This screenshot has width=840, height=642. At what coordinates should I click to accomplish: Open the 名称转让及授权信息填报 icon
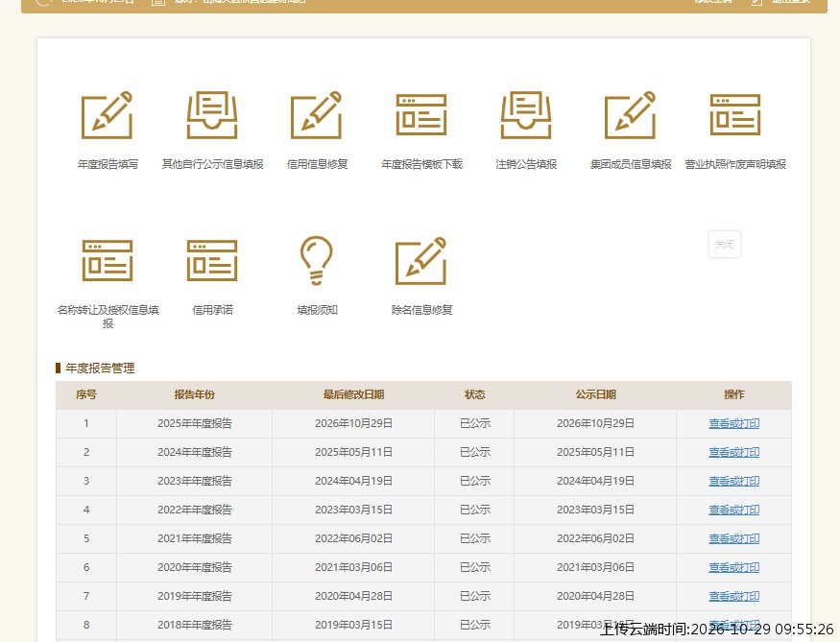pos(108,261)
